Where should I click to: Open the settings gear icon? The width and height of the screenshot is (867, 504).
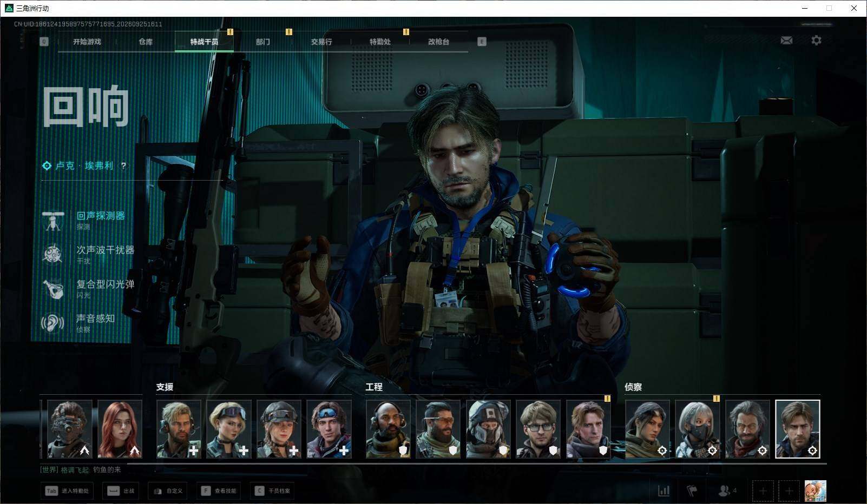(x=816, y=41)
